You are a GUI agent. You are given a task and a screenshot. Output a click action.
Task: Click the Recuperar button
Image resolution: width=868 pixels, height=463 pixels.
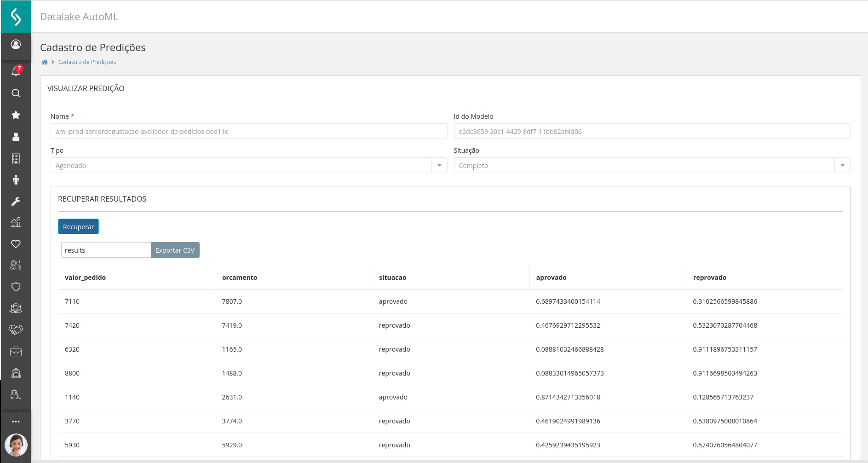[78, 226]
